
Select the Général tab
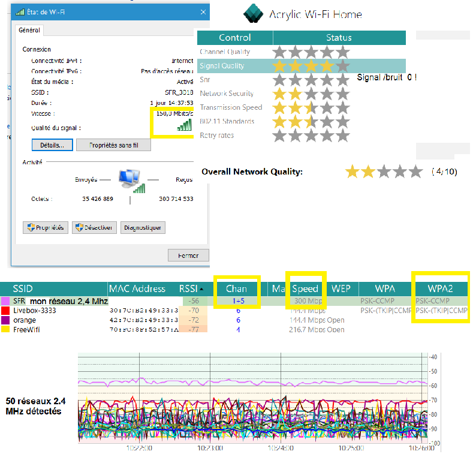click(x=29, y=30)
